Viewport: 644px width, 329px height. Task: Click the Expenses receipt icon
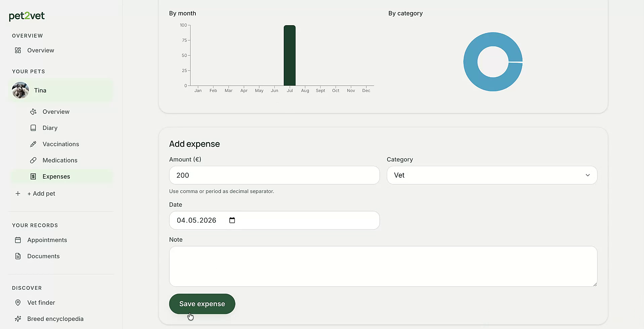click(33, 177)
